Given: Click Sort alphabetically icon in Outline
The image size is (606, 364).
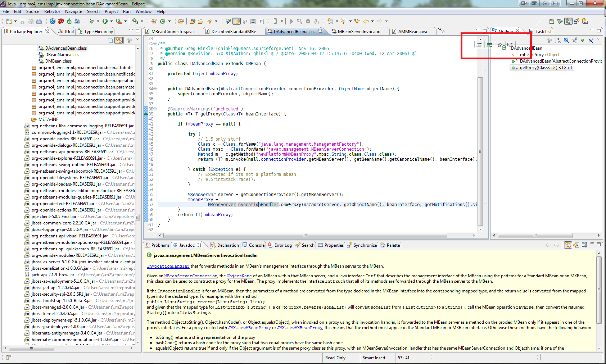Looking at the screenshot, I should [x=558, y=41].
